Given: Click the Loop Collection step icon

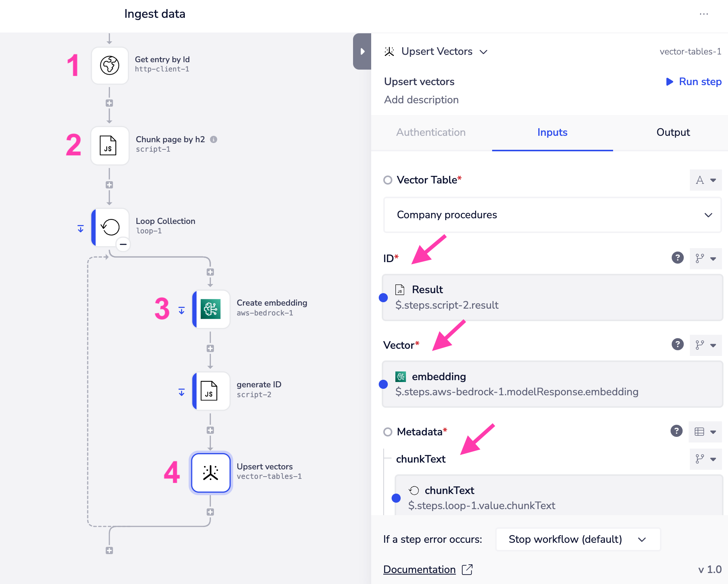Looking at the screenshot, I should [110, 227].
